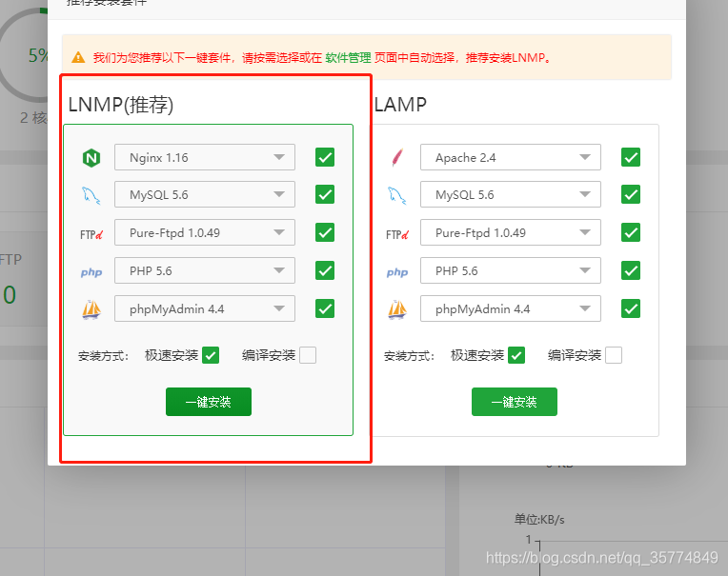Click 一键安装 button under LAMP
The image size is (728, 576).
coord(515,402)
